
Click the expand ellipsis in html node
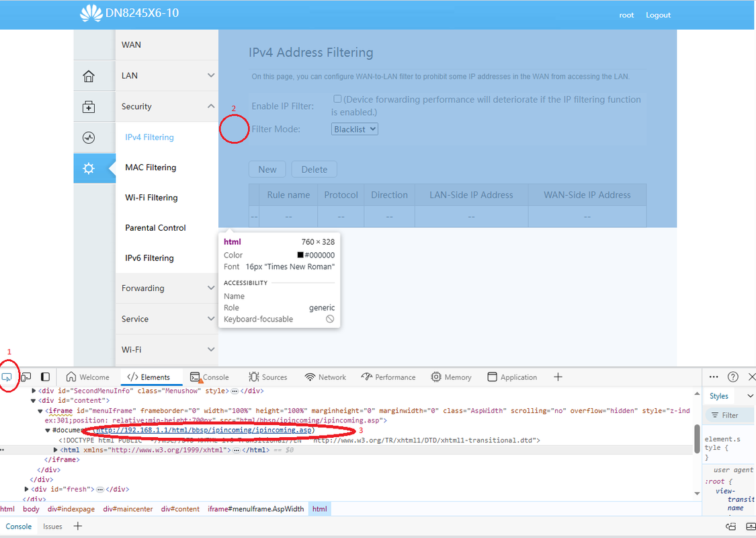click(x=237, y=450)
